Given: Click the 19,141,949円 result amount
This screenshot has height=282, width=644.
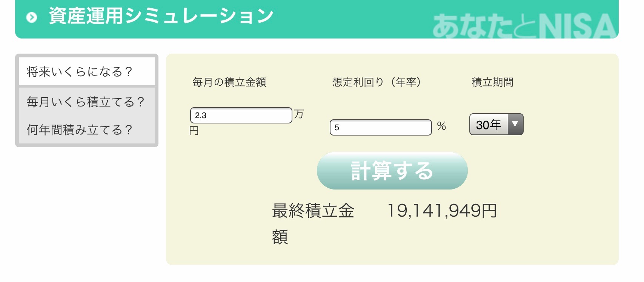Looking at the screenshot, I should (x=442, y=211).
